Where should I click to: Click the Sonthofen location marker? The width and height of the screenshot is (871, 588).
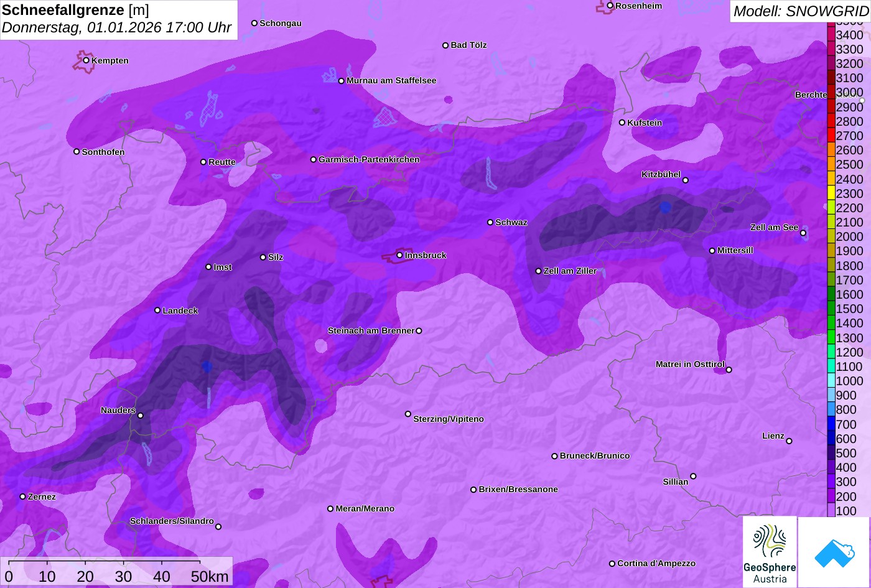pyautogui.click(x=77, y=152)
